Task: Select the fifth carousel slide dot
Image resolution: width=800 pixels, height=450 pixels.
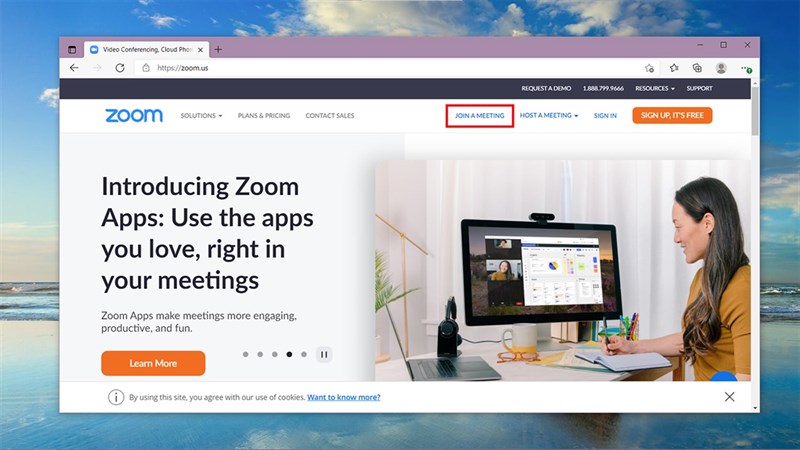Action: 304,354
